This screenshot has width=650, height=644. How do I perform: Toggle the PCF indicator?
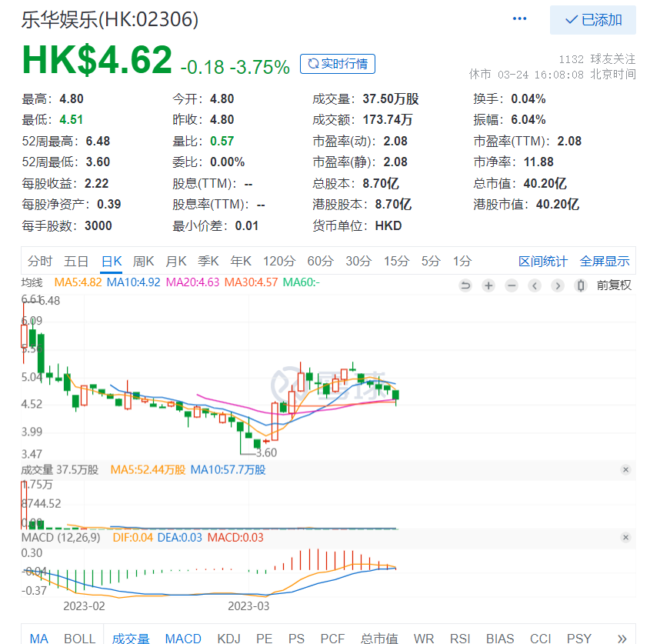(332, 638)
